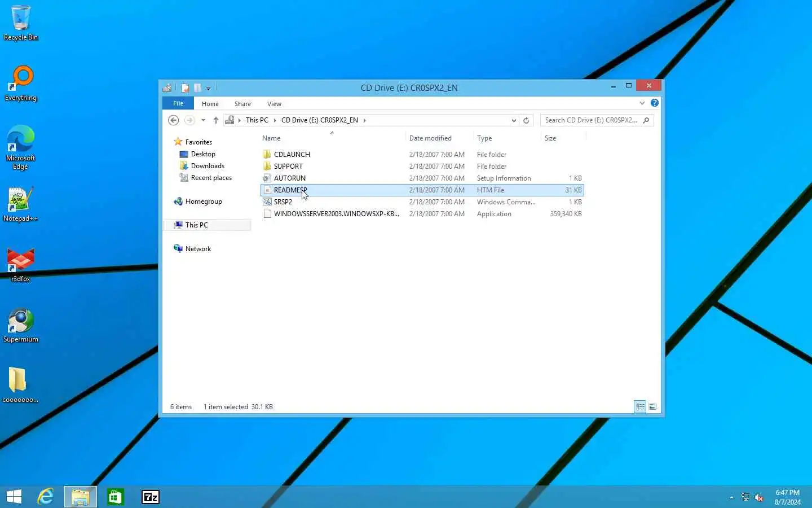
Task: Select Homegroup in the navigation pane
Action: (x=204, y=202)
